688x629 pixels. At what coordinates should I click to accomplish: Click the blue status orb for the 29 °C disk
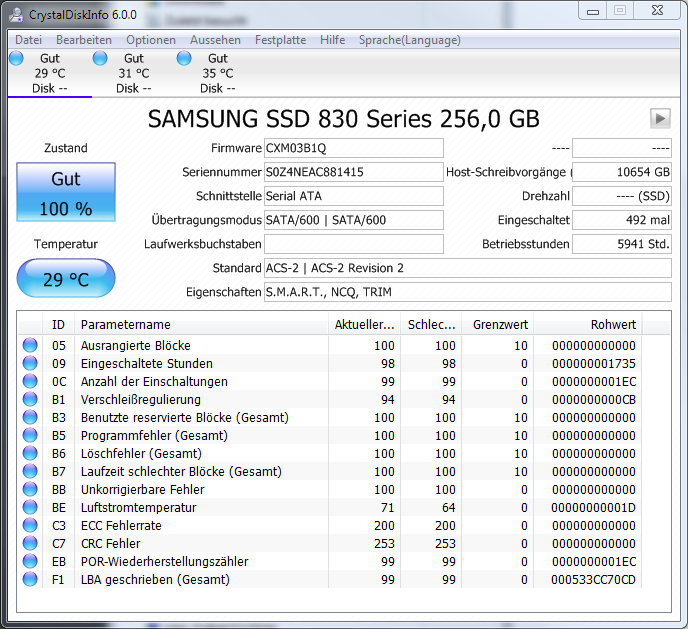(16, 58)
